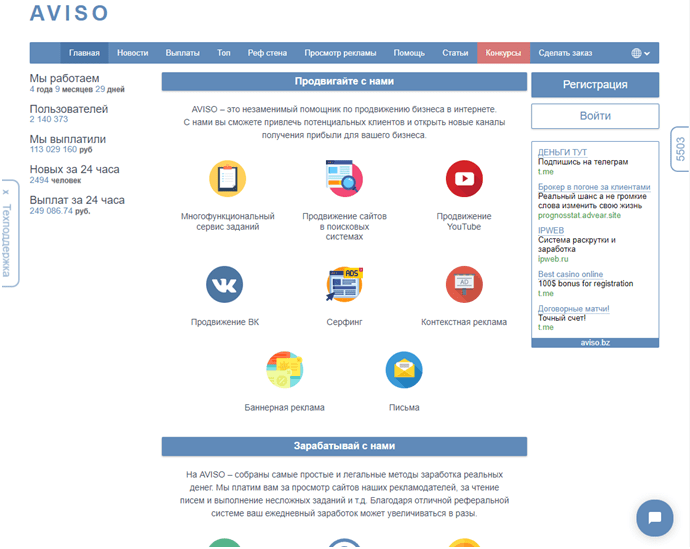
Task: Click the 2494 человек new users value
Action: coord(55,180)
